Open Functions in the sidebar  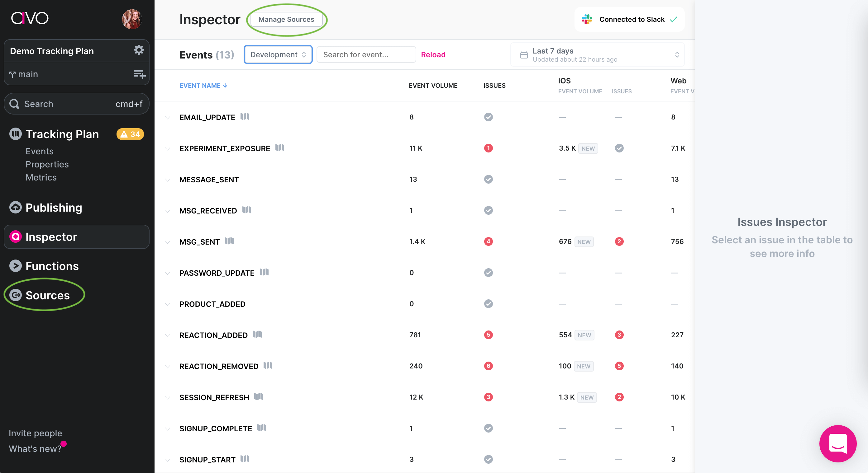tap(52, 266)
